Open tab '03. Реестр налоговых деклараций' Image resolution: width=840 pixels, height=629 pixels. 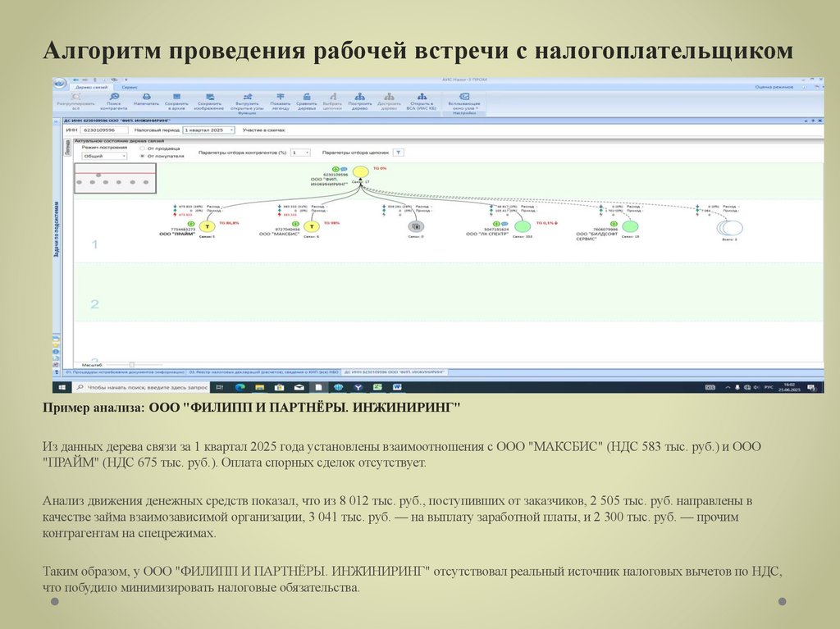tap(264, 371)
